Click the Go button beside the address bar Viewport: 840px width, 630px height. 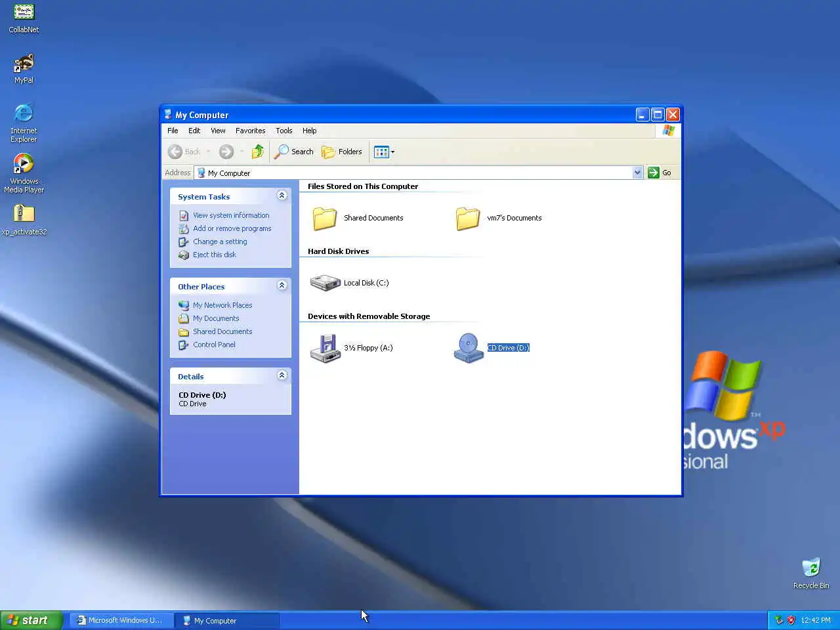pos(660,173)
